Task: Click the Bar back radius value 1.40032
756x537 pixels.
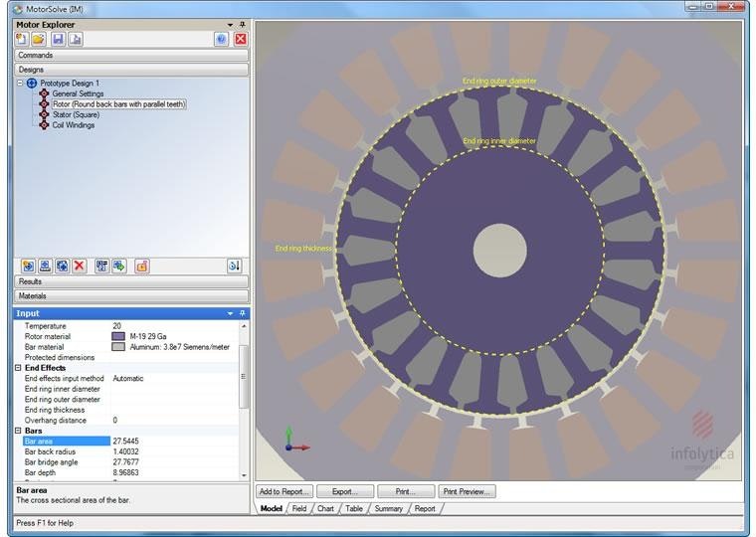Action: pyautogui.click(x=174, y=451)
